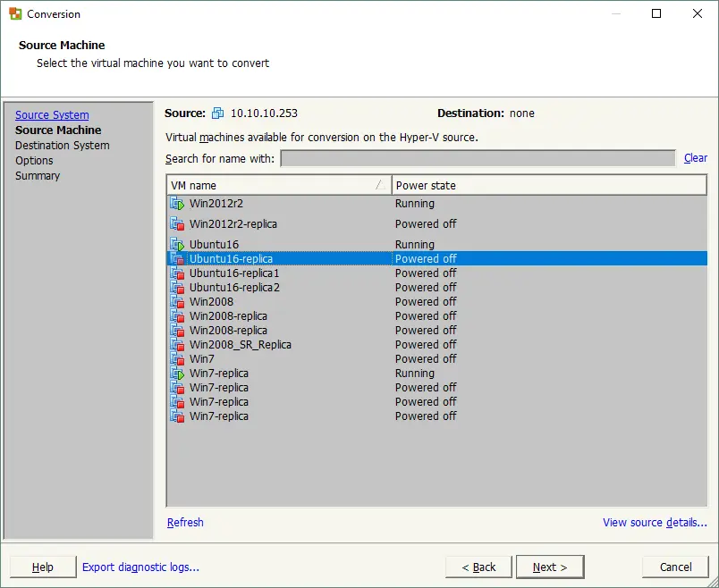Click inside the Search for name field
Viewport: 719px width, 588px height.
(x=478, y=157)
